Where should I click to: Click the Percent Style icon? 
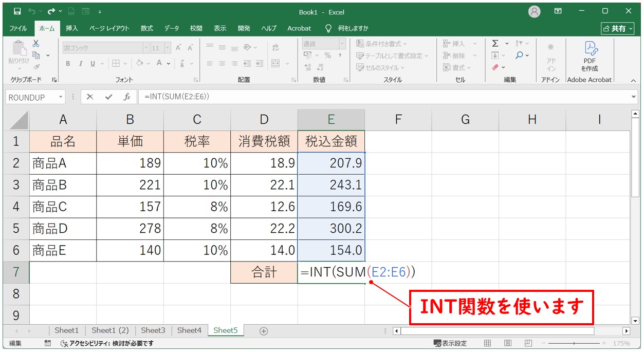tap(327, 55)
